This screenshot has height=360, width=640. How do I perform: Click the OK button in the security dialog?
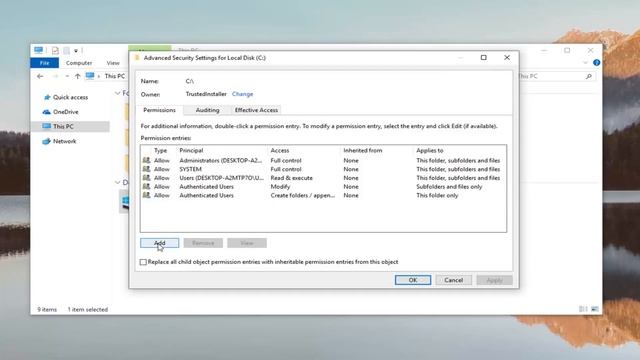coord(413,280)
